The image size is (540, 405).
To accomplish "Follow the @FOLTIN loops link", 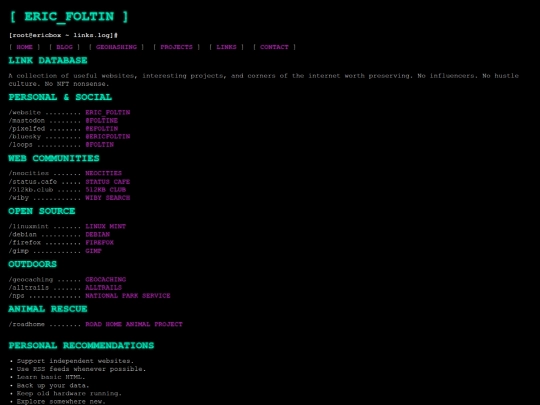I will (x=100, y=145).
